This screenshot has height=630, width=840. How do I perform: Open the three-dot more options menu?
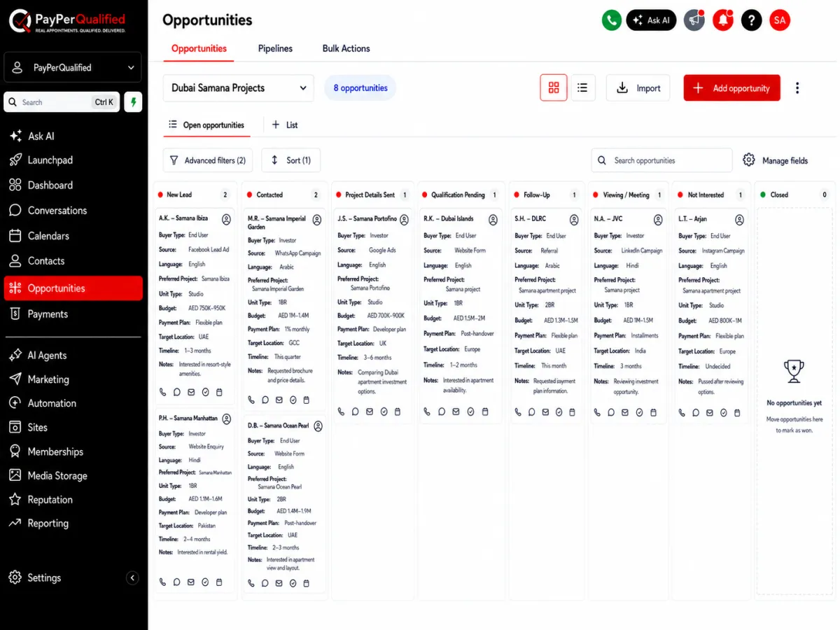[x=797, y=88]
